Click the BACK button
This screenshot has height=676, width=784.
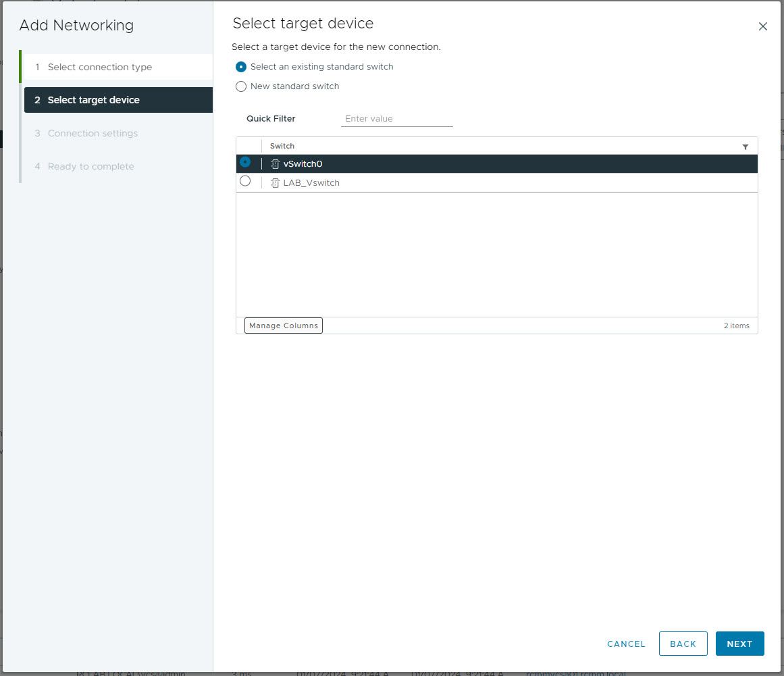tap(683, 644)
